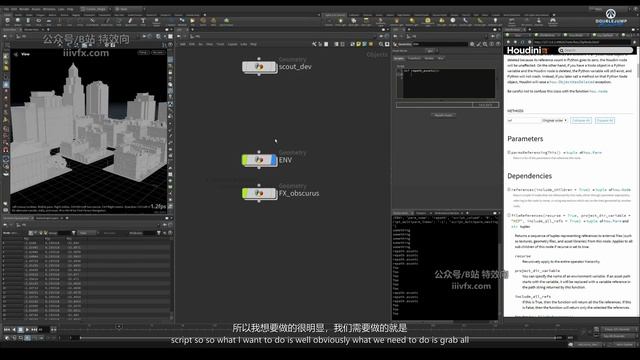Select the Tube shelf tool

[x=28, y=20]
